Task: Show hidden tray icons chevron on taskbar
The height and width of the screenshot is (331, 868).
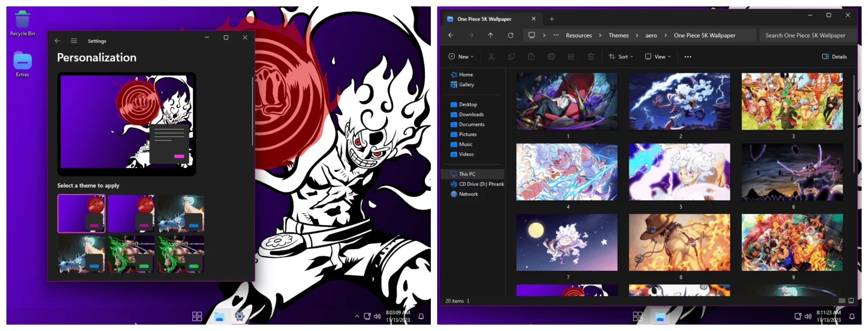Action: 357,317
